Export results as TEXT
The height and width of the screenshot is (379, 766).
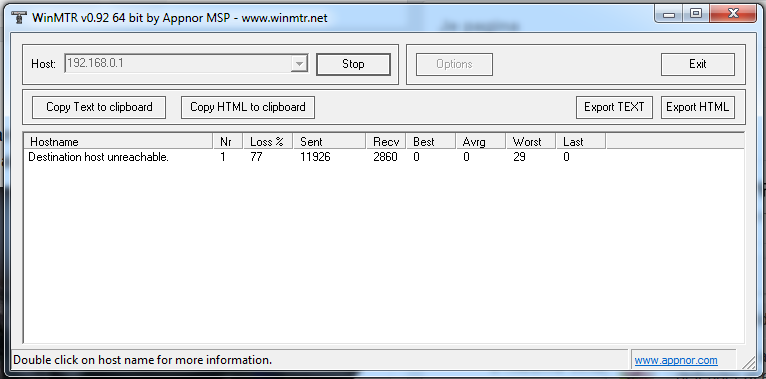[x=614, y=107]
